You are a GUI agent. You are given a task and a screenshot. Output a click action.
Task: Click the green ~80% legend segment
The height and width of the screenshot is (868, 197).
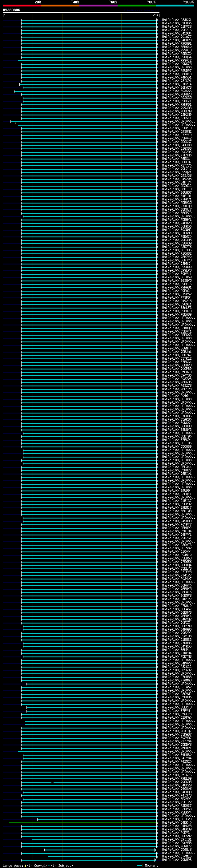tap(137, 6)
